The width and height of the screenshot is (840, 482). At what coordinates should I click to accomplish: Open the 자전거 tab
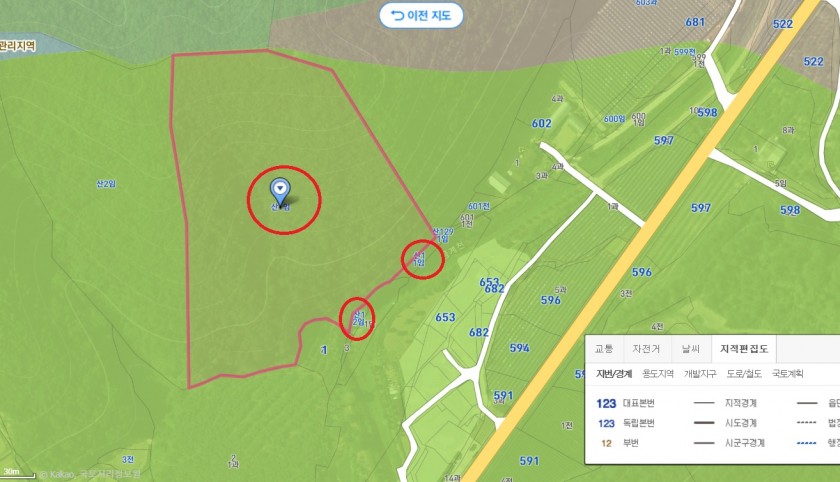point(646,349)
